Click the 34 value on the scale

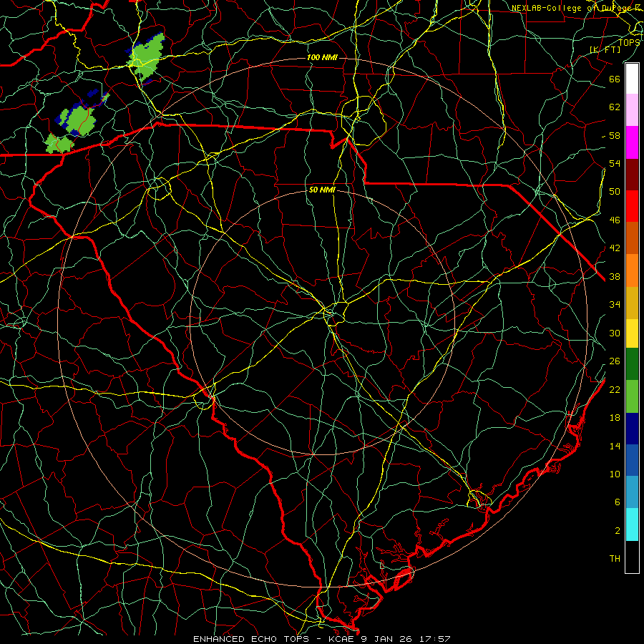[615, 305]
